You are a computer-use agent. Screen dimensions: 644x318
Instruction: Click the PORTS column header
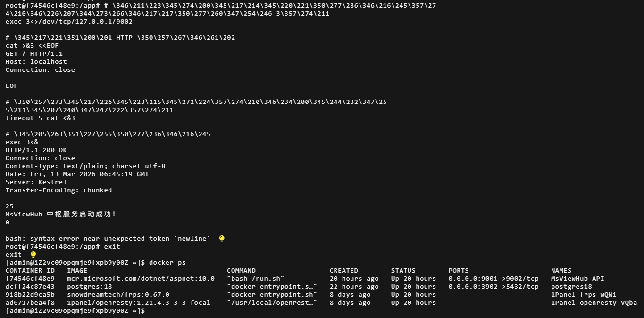(x=459, y=271)
